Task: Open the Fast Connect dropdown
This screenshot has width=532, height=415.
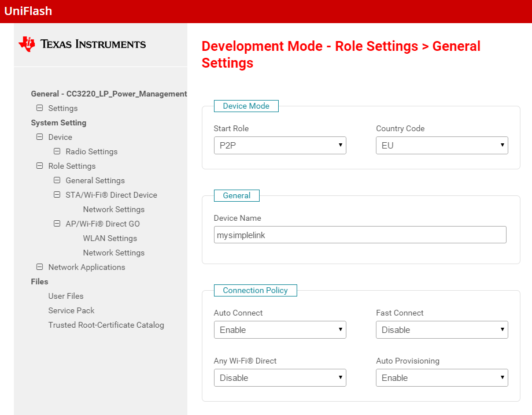Action: pyautogui.click(x=442, y=330)
